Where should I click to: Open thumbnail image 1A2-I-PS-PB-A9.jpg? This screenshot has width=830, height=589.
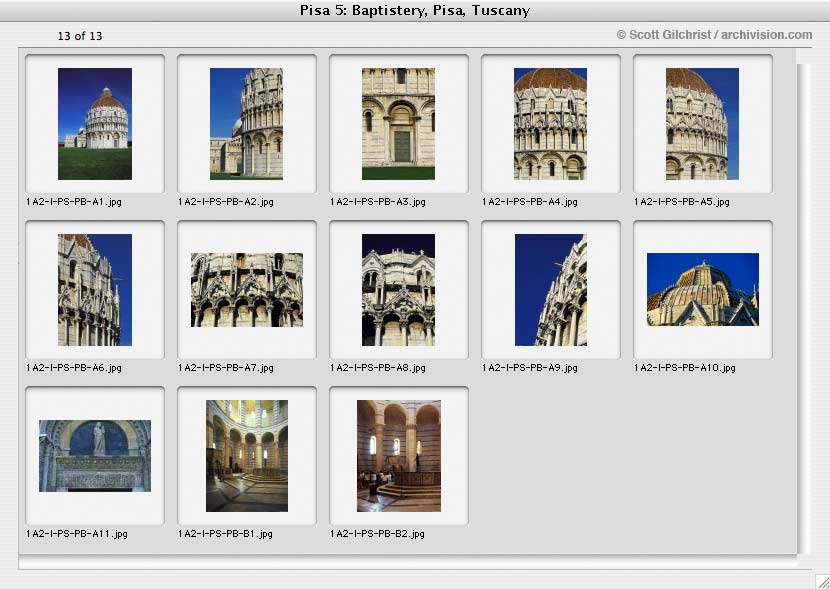tap(551, 290)
